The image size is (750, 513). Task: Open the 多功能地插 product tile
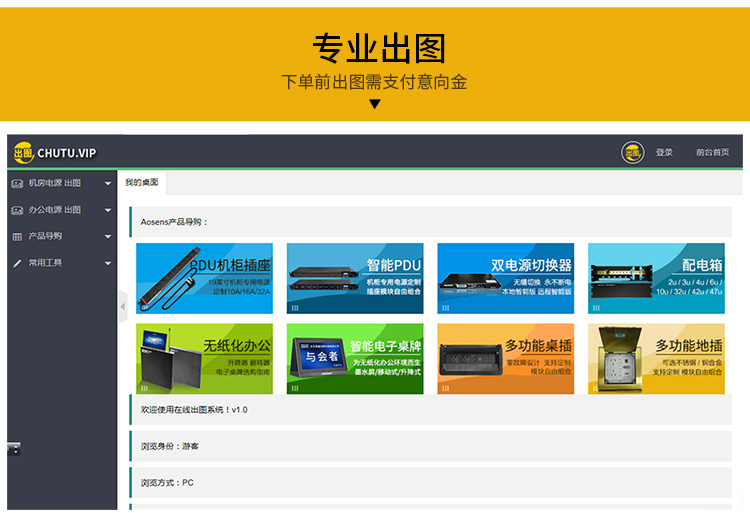pos(656,359)
